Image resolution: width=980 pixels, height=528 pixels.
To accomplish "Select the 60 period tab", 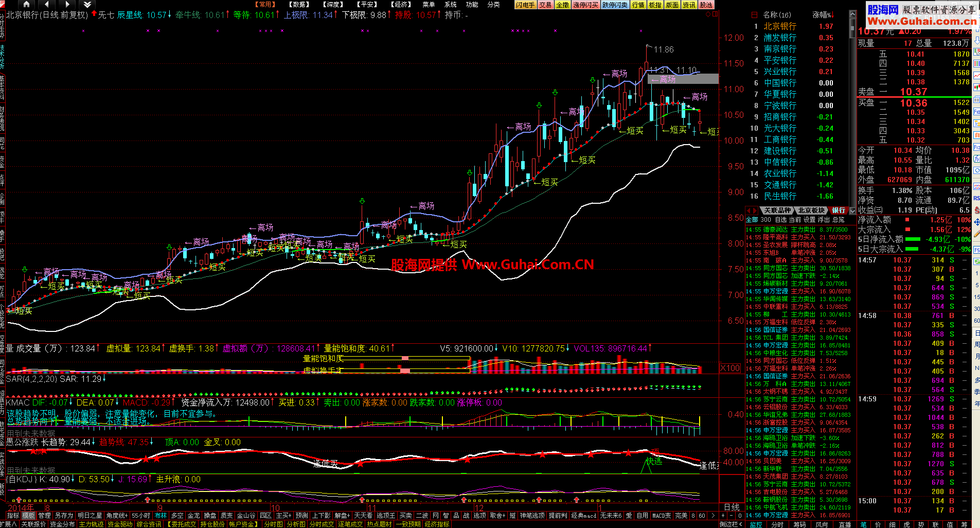I will [x=701, y=515].
